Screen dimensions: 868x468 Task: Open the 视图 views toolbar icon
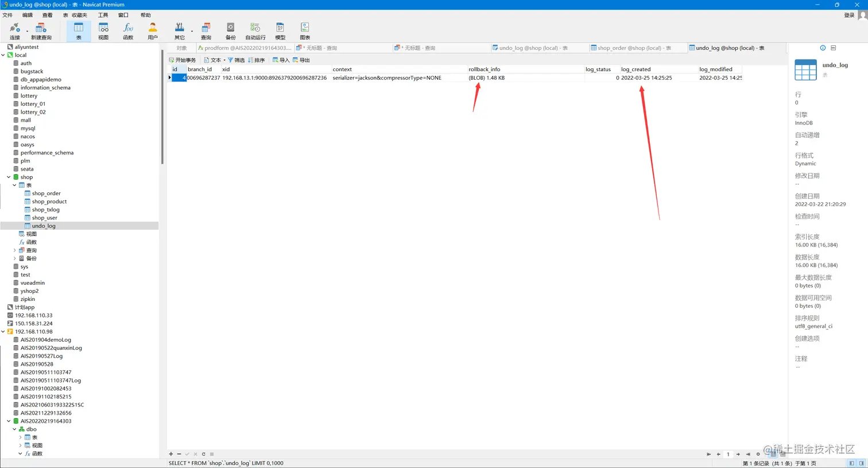point(103,31)
